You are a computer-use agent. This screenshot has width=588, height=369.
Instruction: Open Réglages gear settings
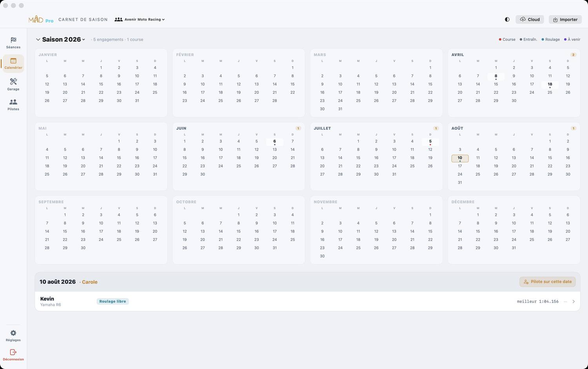[13, 336]
